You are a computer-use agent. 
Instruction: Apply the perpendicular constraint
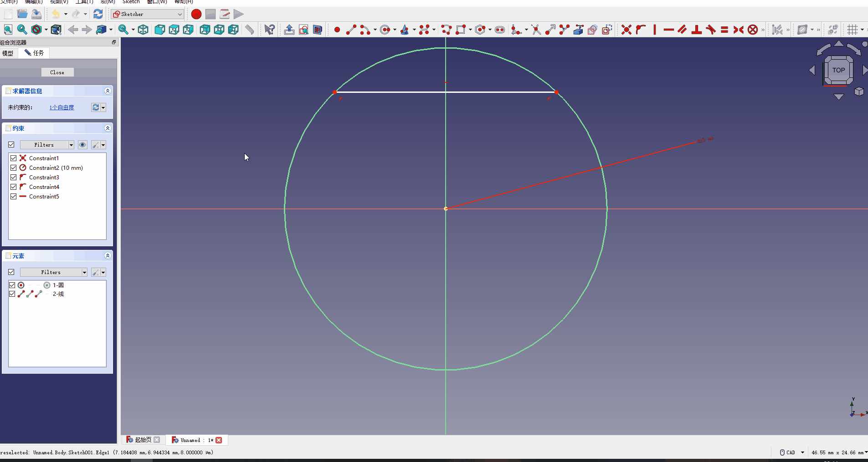697,30
